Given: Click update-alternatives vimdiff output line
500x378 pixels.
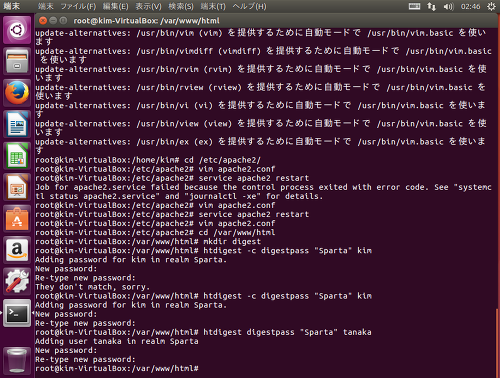Looking at the screenshot, I should 263,55.
